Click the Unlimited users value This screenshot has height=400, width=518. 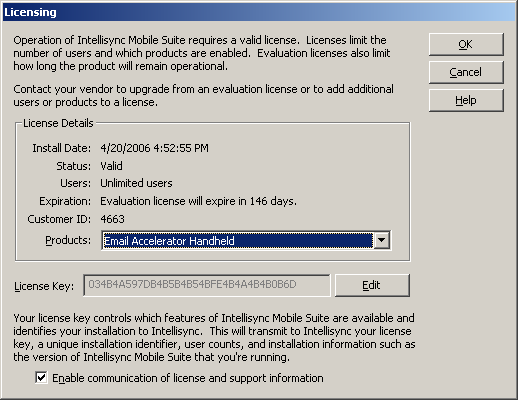point(136,183)
